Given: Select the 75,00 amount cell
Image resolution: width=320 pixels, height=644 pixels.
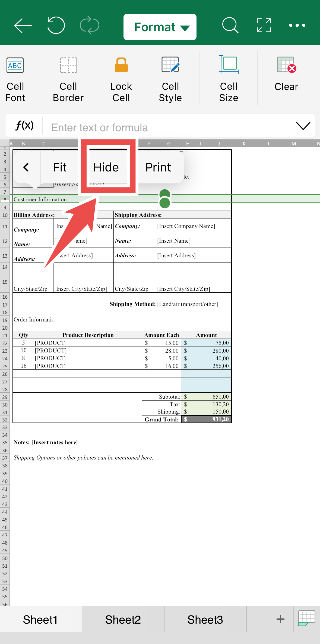Looking at the screenshot, I should [x=206, y=343].
